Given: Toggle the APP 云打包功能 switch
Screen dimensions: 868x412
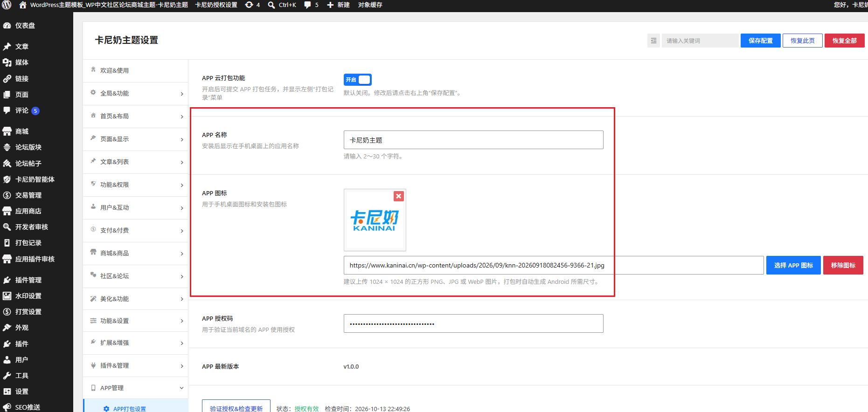Looking at the screenshot, I should (358, 80).
